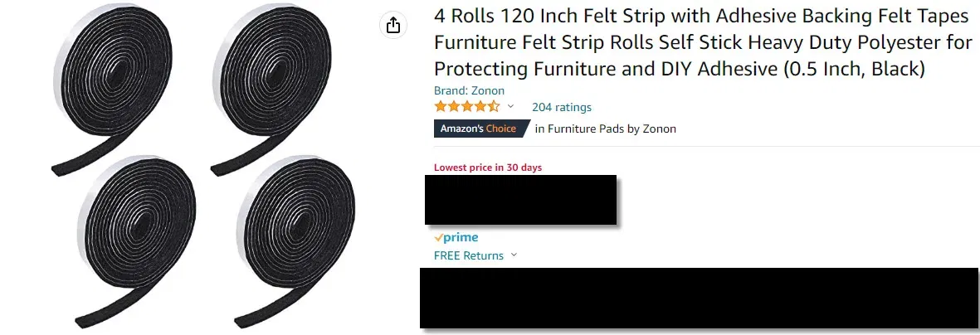Expand the star rating breakdown chevron
Viewport: 980px width, 335px height.
[510, 107]
